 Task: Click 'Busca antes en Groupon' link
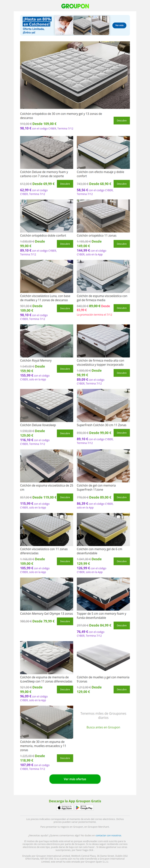click(103, 727)
